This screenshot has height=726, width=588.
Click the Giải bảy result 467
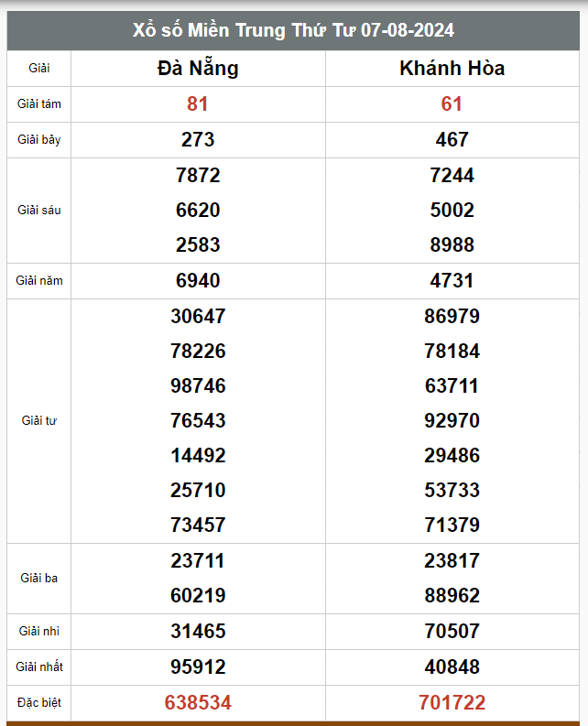(x=452, y=139)
